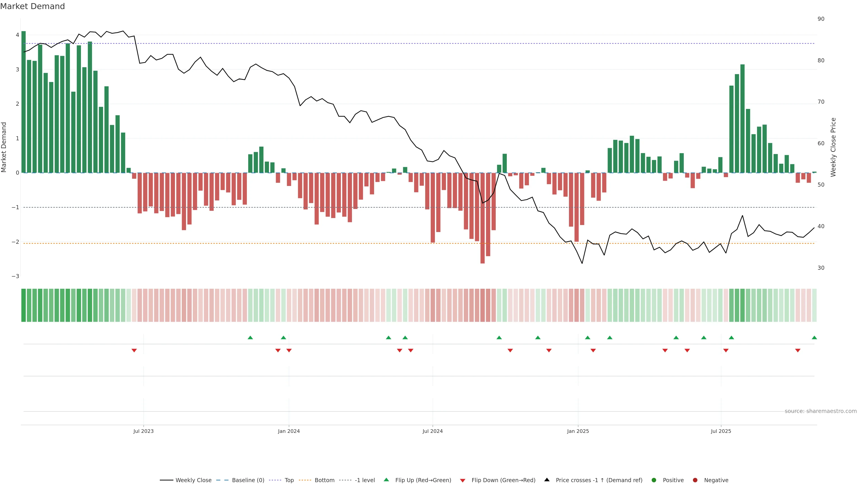The image size is (868, 488).
Task: Click the last green Flip Up marker
Action: (814, 338)
